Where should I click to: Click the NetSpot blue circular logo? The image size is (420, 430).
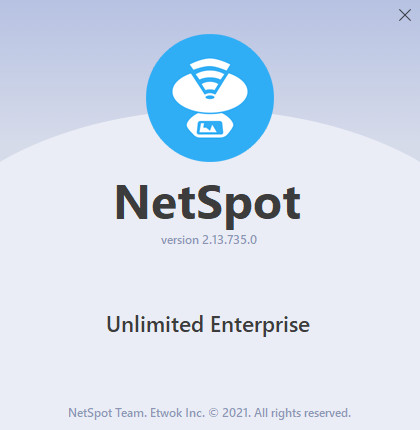[x=210, y=98]
